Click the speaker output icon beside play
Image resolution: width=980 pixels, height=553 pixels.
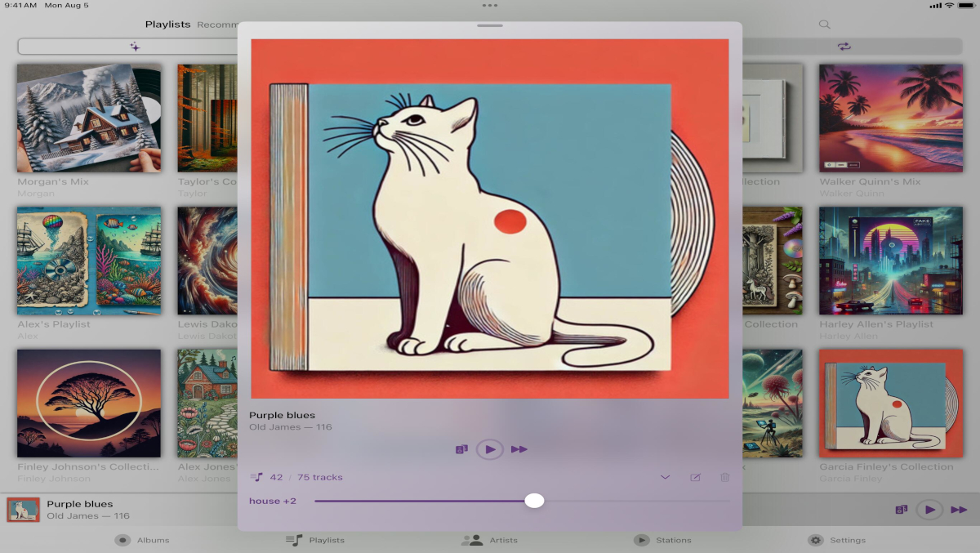pyautogui.click(x=461, y=449)
